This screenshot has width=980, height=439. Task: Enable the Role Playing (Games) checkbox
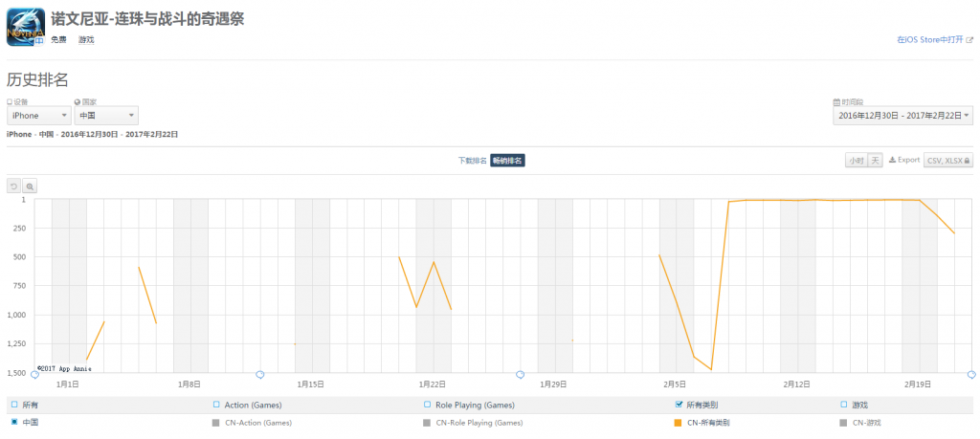(428, 405)
